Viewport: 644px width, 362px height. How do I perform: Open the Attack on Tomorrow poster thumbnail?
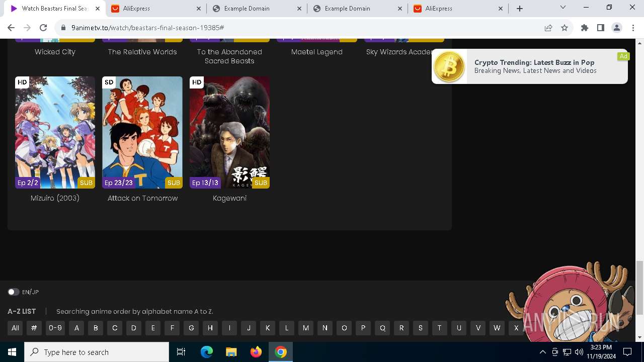point(142,133)
